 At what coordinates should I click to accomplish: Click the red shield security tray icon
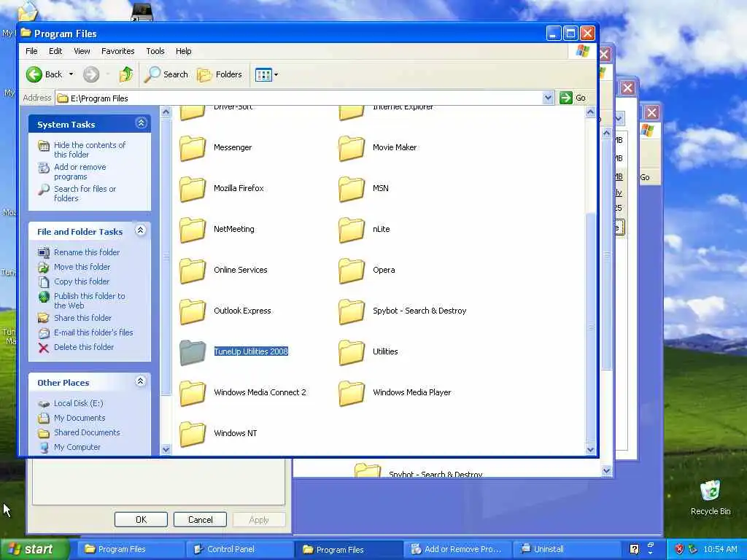pos(679,550)
